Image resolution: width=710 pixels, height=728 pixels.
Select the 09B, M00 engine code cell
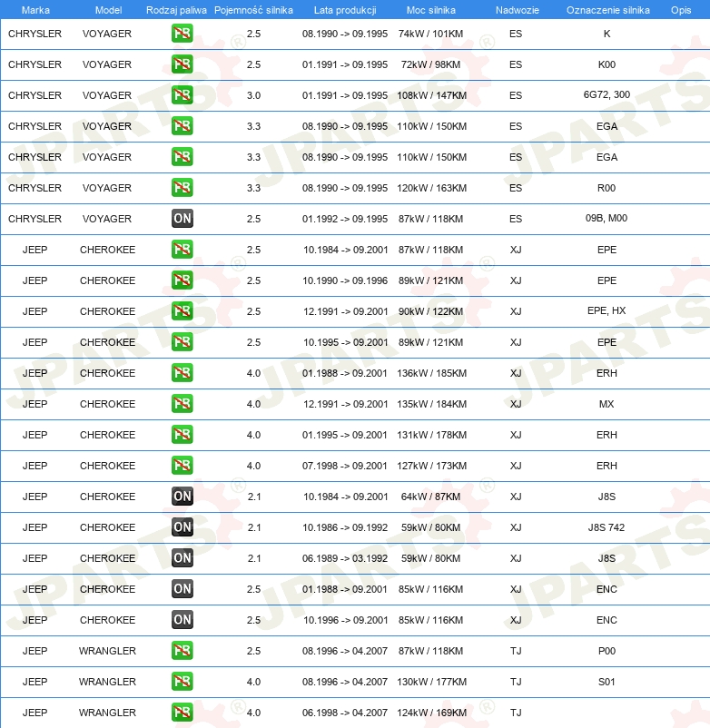[607, 219]
